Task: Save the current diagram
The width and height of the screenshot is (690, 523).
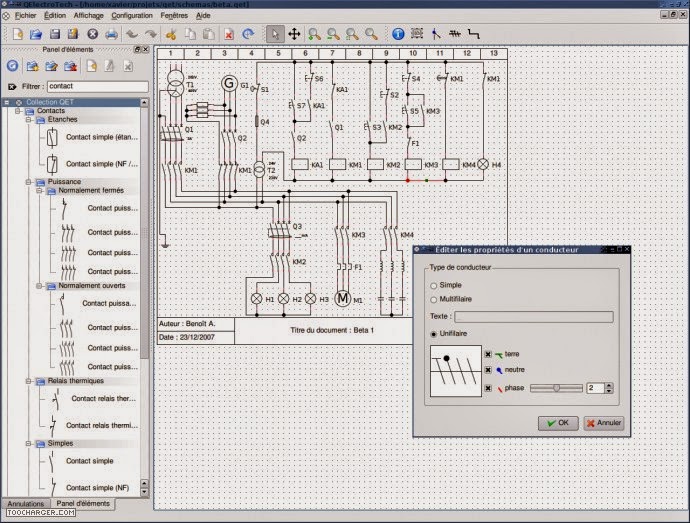Action: [x=55, y=34]
